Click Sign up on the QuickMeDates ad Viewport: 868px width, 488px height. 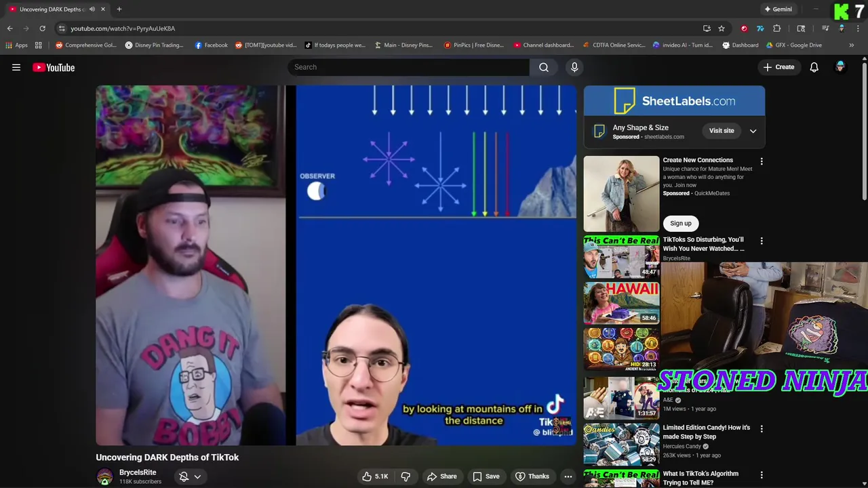[681, 223]
